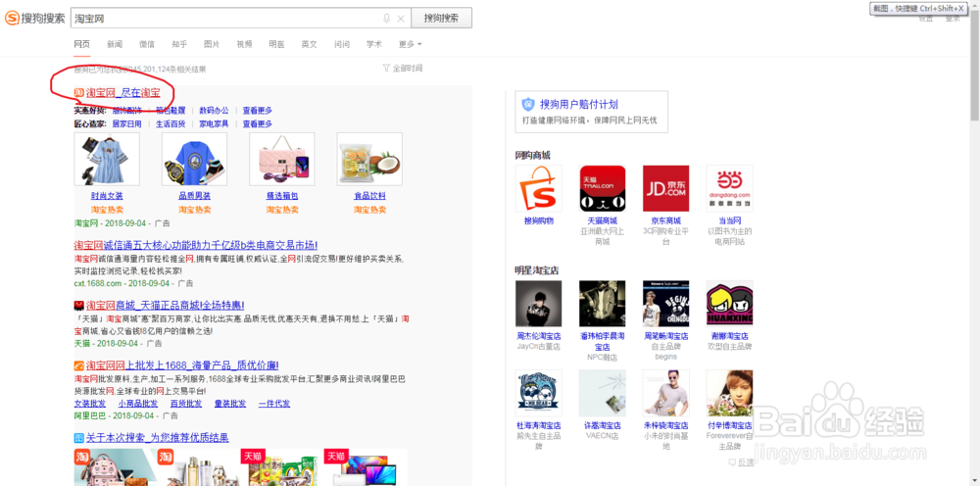The height and width of the screenshot is (486, 980).
Task: Open the 关于本次搜索_为您推荐优质结果 link
Action: [158, 438]
